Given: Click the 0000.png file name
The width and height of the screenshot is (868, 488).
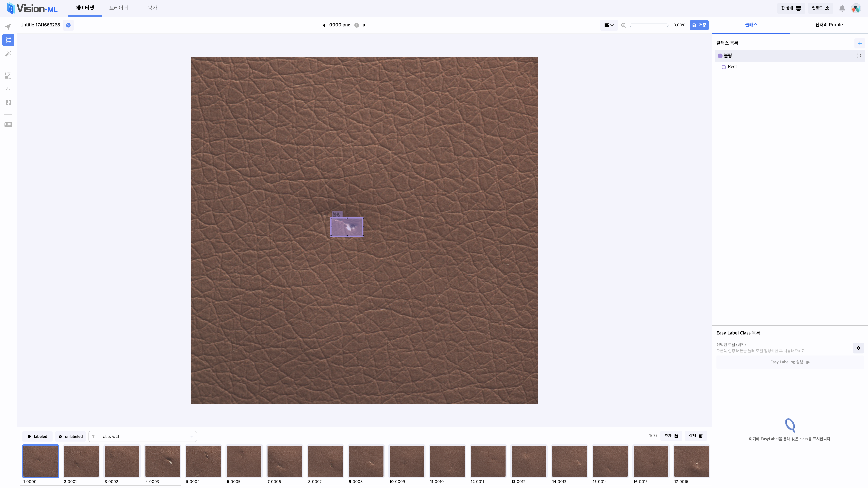Looking at the screenshot, I should tap(340, 25).
